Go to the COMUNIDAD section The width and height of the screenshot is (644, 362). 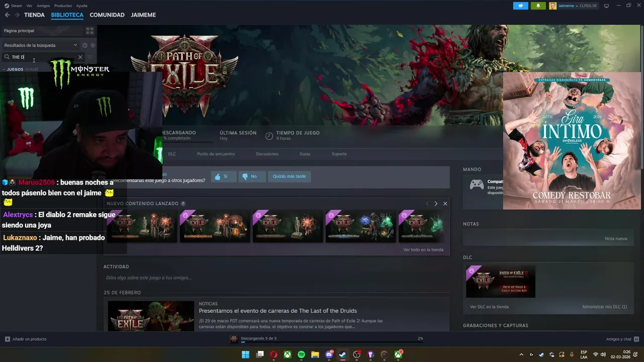click(x=107, y=15)
